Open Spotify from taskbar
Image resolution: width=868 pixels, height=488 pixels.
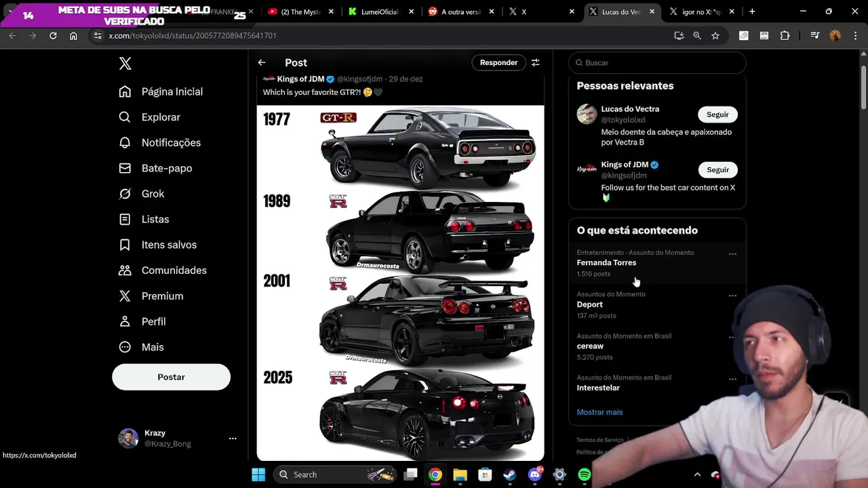(x=584, y=474)
